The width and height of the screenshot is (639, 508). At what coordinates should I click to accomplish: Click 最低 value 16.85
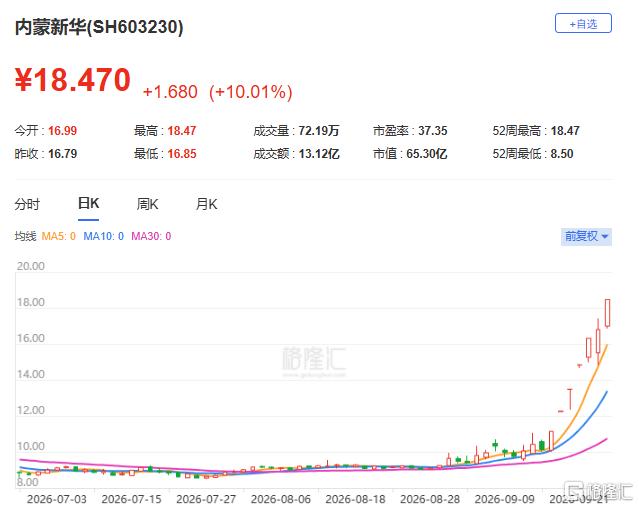click(x=182, y=154)
